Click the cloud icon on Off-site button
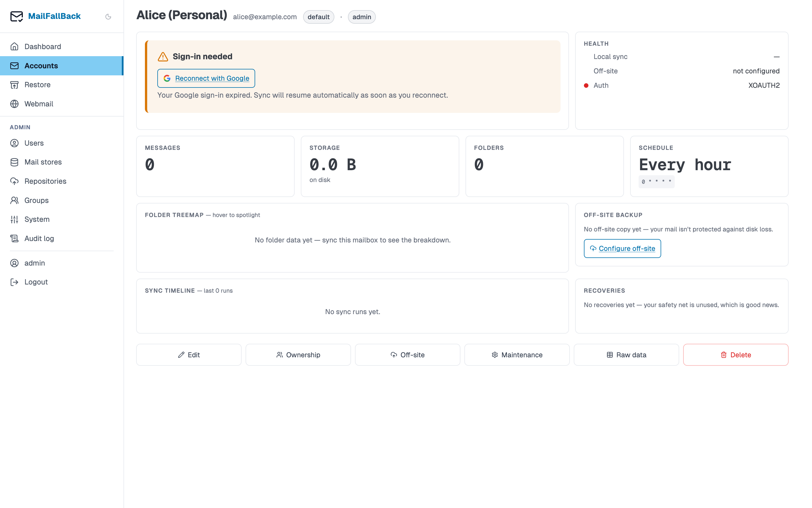812x508 pixels. pos(394,355)
